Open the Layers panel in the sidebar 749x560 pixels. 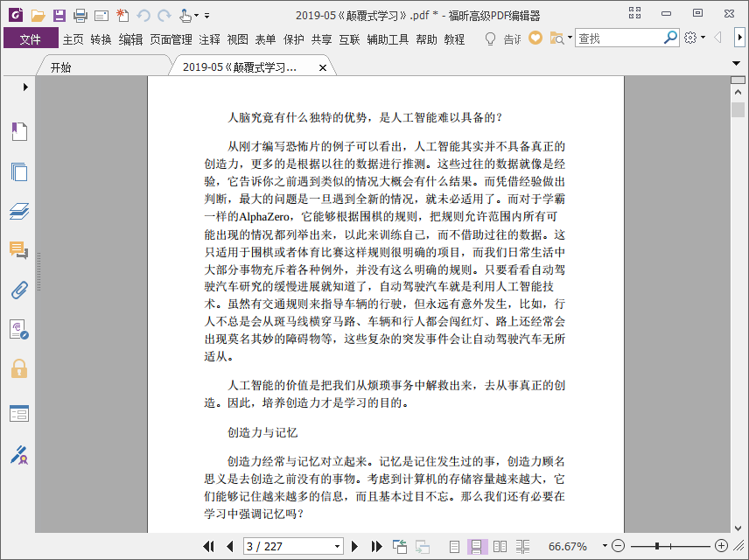pos(19,211)
